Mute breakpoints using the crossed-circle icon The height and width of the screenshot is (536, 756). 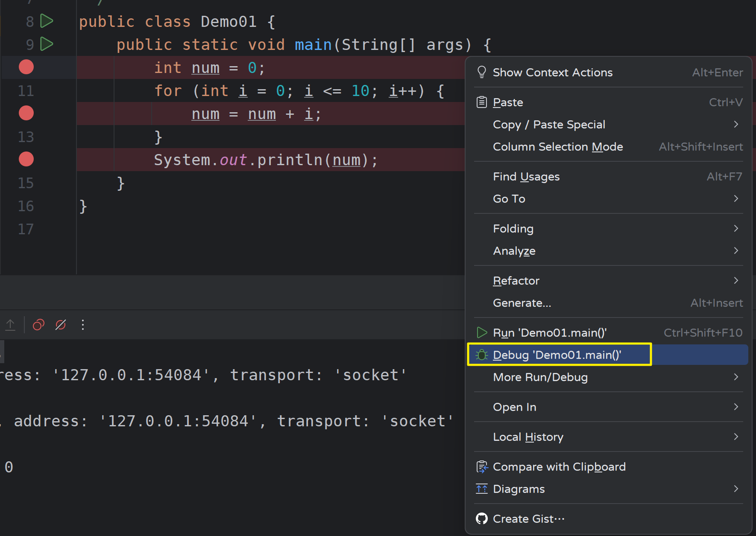tap(61, 325)
